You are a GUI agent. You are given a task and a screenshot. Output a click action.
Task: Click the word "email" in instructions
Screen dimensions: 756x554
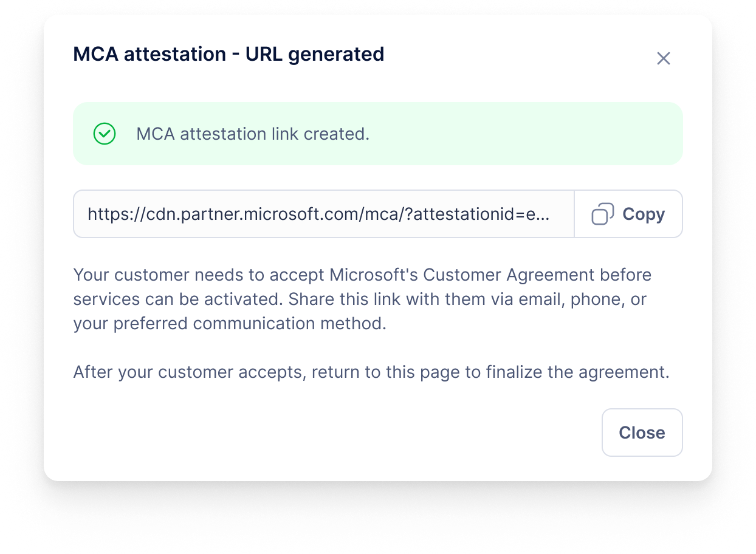click(x=541, y=299)
